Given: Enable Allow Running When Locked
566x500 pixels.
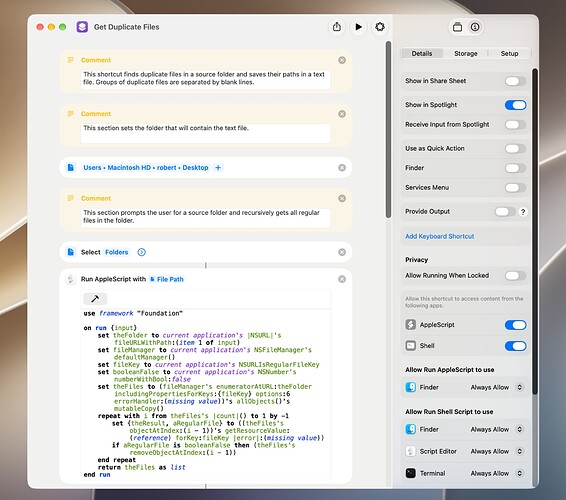Looking at the screenshot, I should tap(515, 276).
